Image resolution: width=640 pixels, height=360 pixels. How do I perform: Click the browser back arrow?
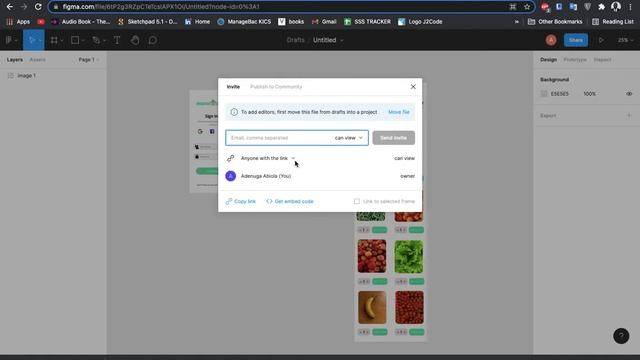pyautogui.click(x=9, y=7)
